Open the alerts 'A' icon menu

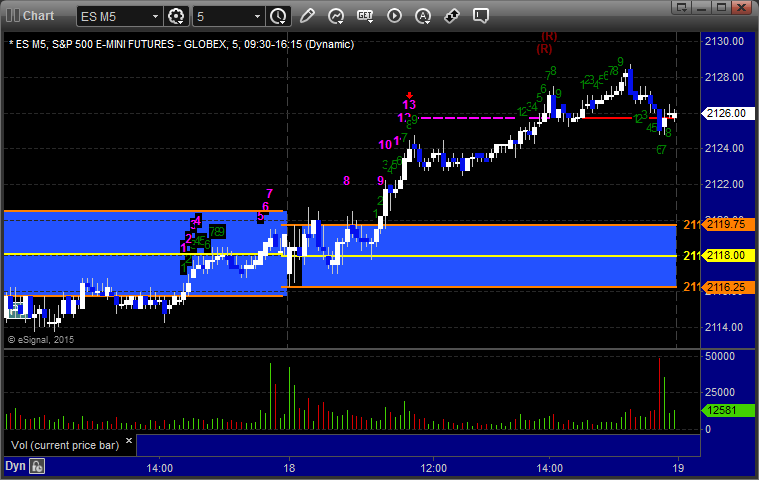423,16
